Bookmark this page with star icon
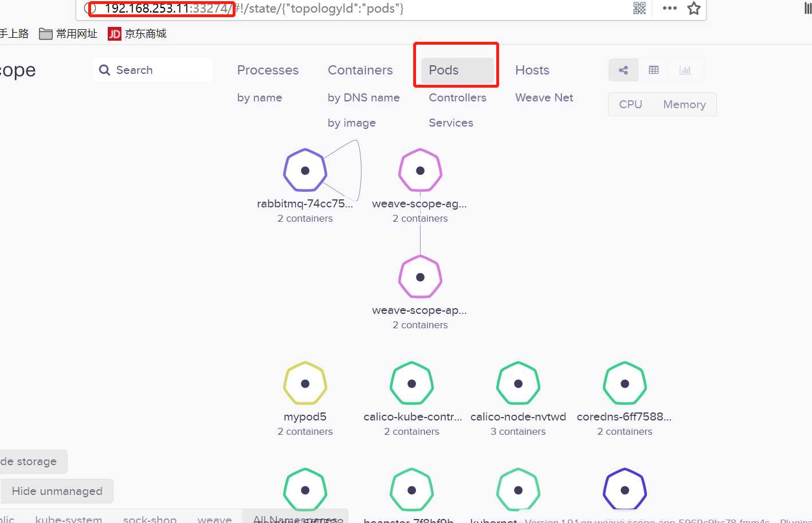 click(x=694, y=8)
